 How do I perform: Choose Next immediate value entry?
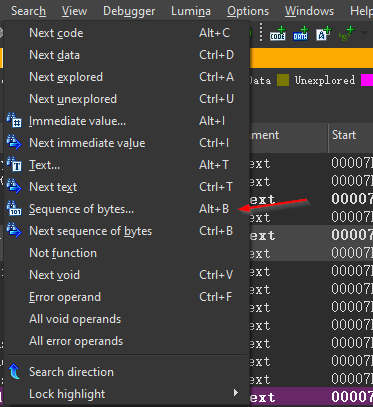[127, 143]
